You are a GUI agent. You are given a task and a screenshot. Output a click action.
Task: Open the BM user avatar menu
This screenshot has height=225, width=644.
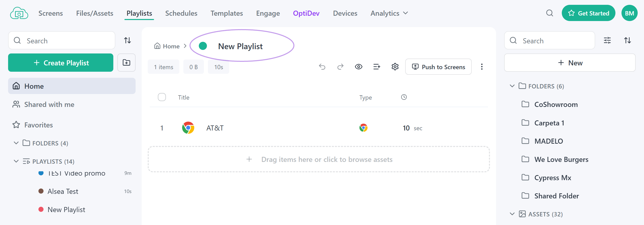click(x=629, y=13)
